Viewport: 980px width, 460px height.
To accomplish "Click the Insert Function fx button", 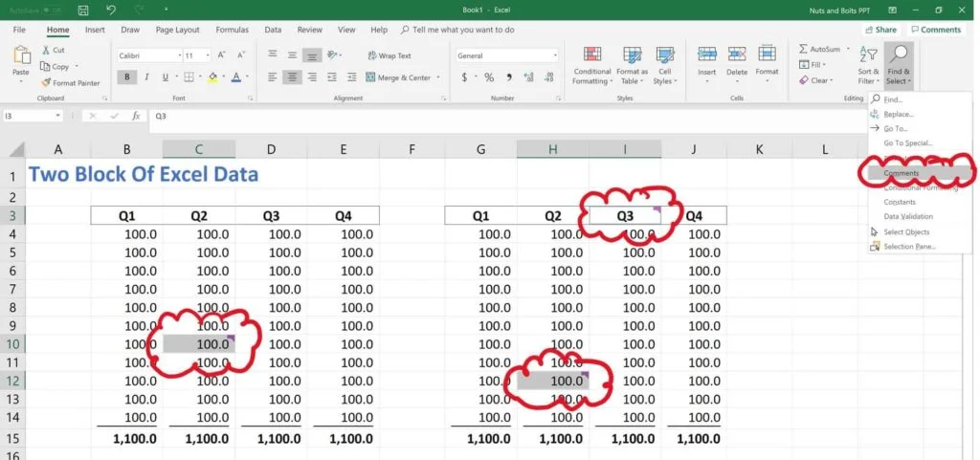I will tap(136, 116).
